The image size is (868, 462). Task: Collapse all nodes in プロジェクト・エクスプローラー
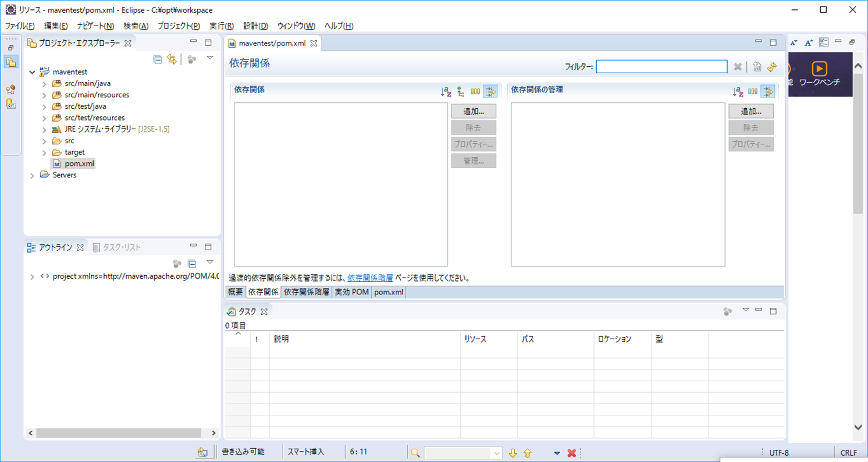[x=157, y=60]
